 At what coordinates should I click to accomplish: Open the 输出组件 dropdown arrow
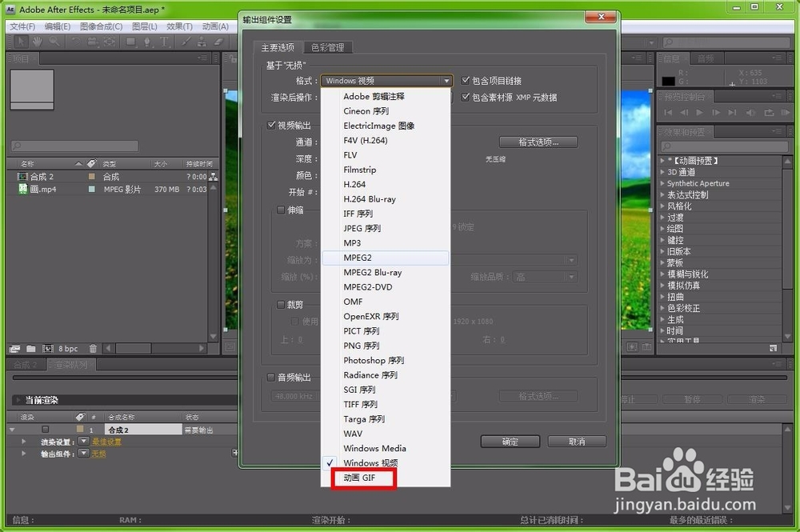pos(84,453)
